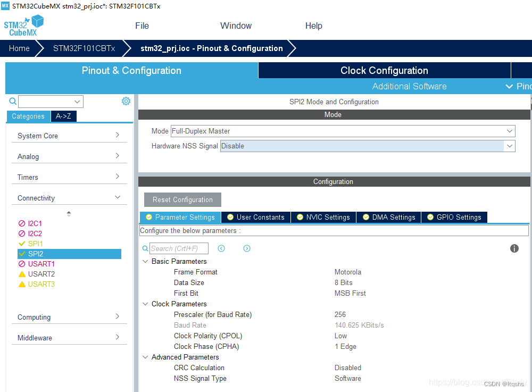The width and height of the screenshot is (532, 392).
Task: Open the Window menu
Action: pos(236,26)
